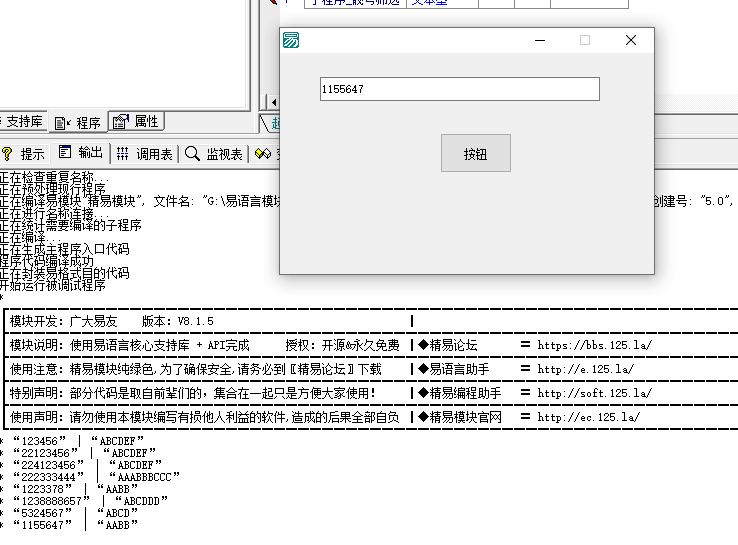
Task: Click the 监视表 magnifier icon
Action: click(192, 153)
